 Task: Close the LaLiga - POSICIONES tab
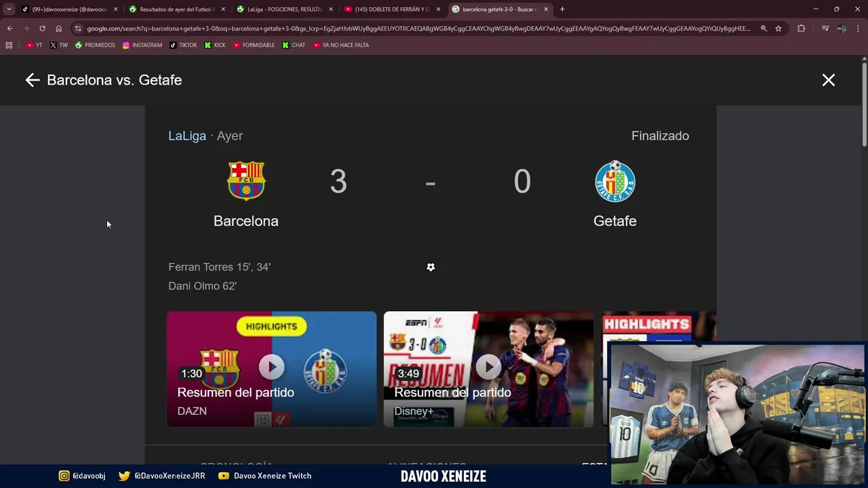coord(331,9)
